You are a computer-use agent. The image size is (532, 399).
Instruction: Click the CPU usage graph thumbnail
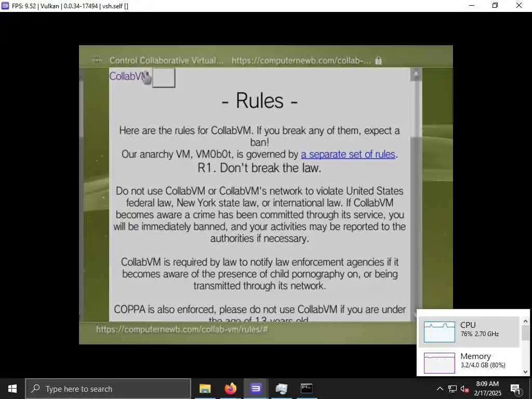440,332
